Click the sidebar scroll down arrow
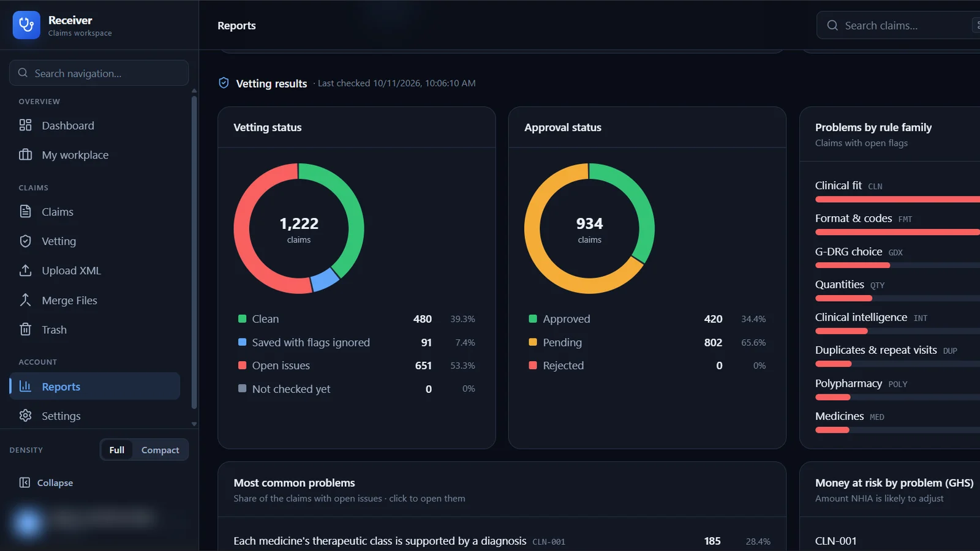This screenshot has width=980, height=551. pos(194,424)
